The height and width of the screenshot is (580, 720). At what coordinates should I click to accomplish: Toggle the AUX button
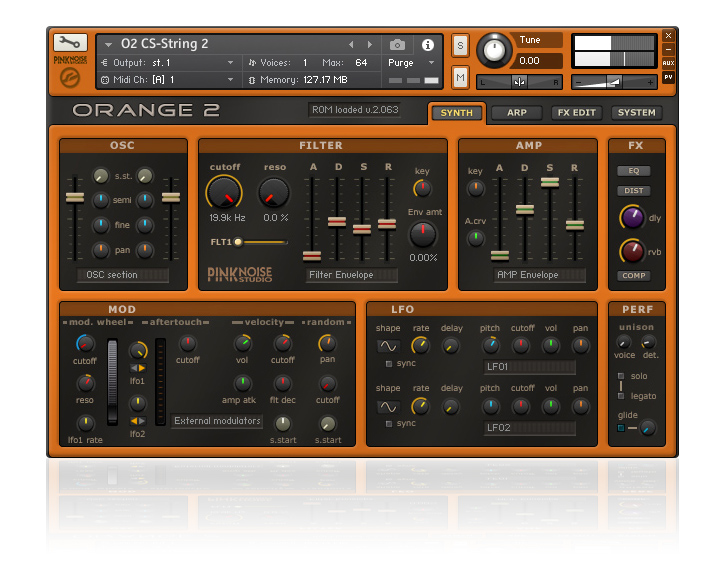668,63
